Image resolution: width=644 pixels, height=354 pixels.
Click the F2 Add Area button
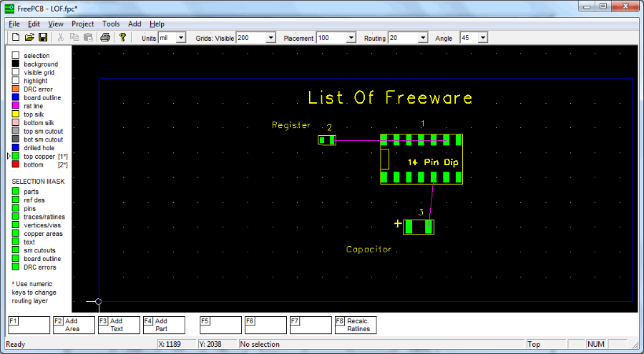coord(74,325)
